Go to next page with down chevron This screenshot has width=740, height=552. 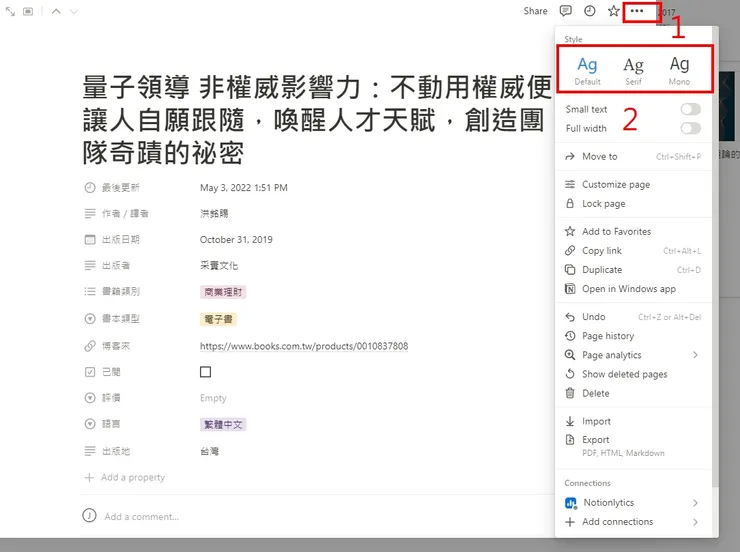[x=74, y=11]
